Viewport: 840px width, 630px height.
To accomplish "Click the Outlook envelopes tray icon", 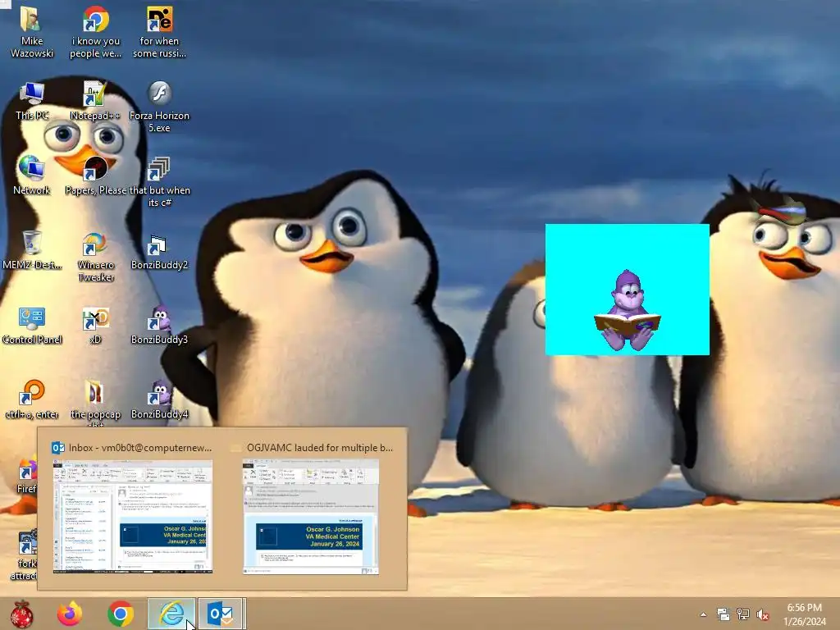I will point(724,614).
